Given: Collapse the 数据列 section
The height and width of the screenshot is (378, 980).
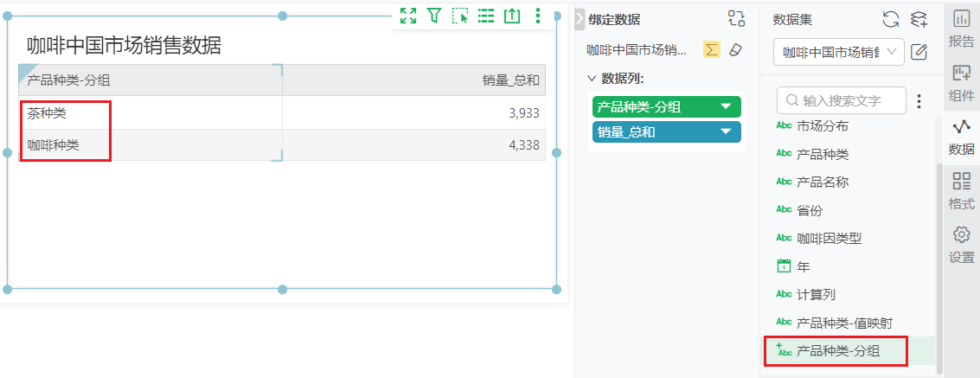Looking at the screenshot, I should pos(592,79).
